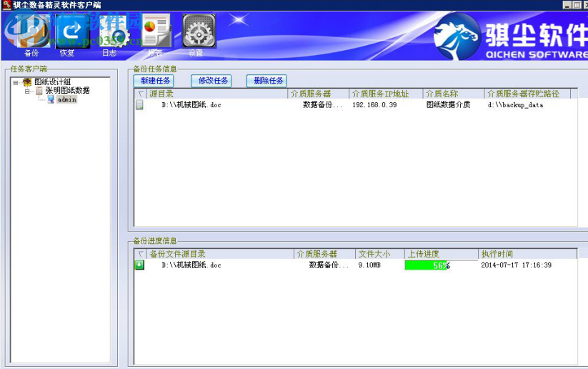Select 图纸设计组 in the client tree

[x=52, y=82]
